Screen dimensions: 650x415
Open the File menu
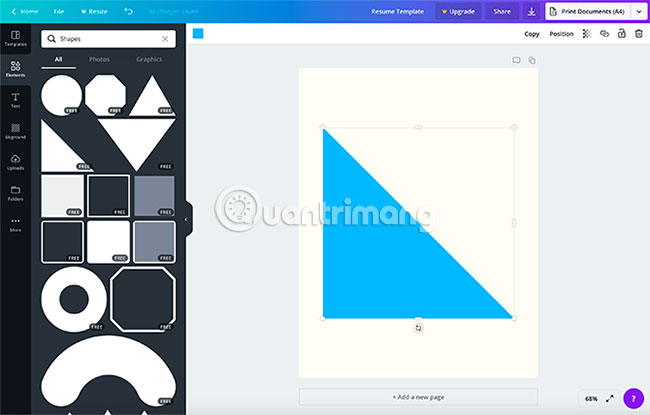coord(58,12)
